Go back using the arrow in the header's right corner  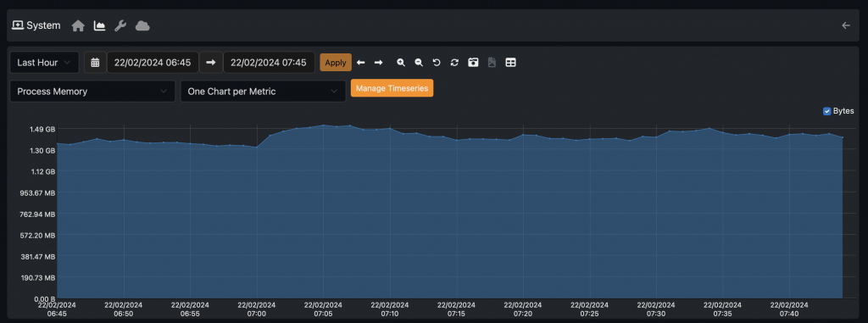tap(845, 25)
